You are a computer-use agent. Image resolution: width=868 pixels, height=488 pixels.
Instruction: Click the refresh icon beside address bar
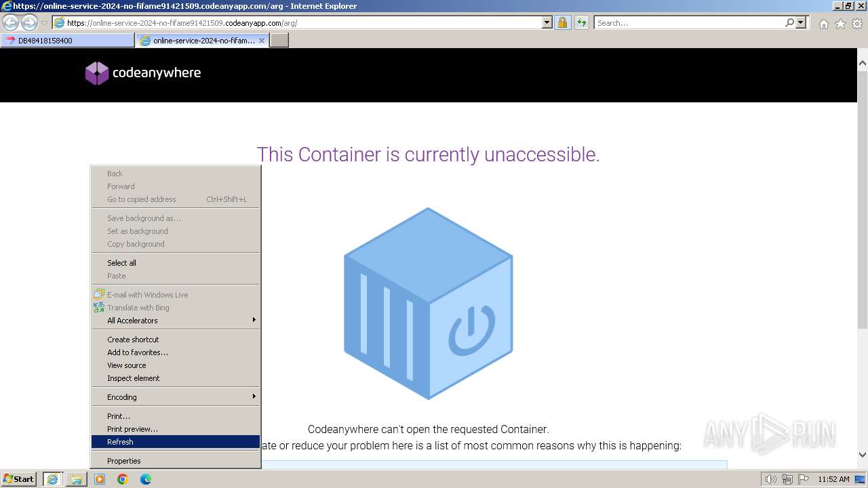(x=581, y=22)
